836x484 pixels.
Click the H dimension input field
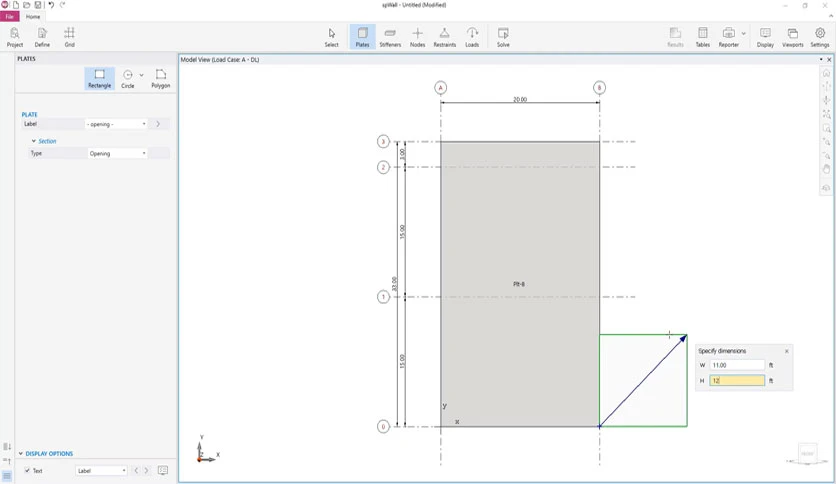737,381
